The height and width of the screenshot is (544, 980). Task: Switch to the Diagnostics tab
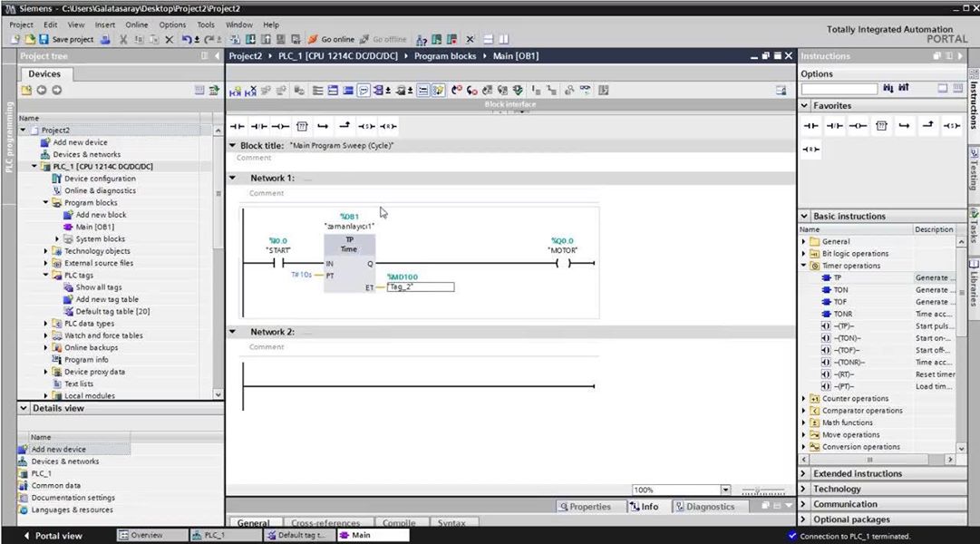[x=704, y=507]
